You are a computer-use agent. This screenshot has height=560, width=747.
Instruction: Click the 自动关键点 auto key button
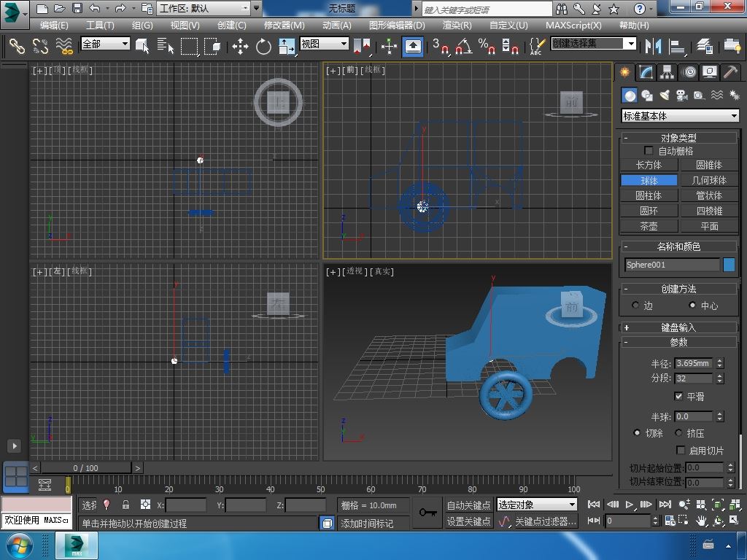[x=468, y=505]
